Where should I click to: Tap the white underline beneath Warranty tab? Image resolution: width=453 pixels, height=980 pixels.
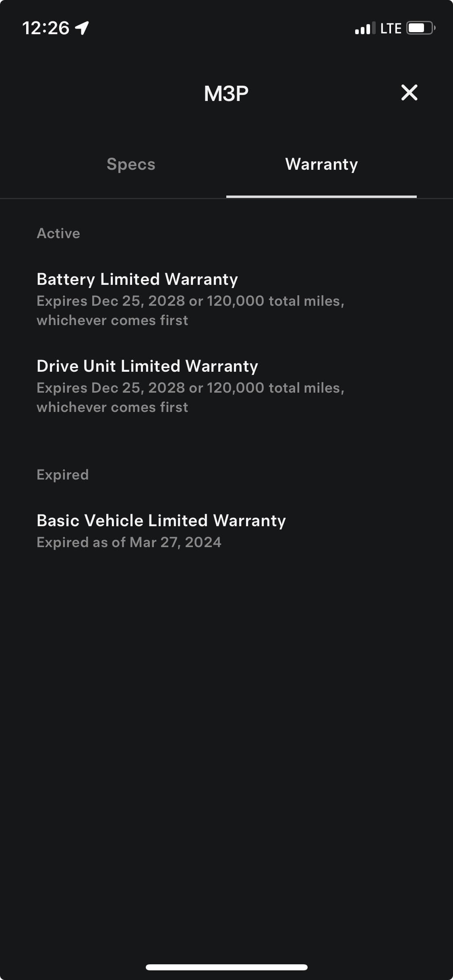click(321, 196)
